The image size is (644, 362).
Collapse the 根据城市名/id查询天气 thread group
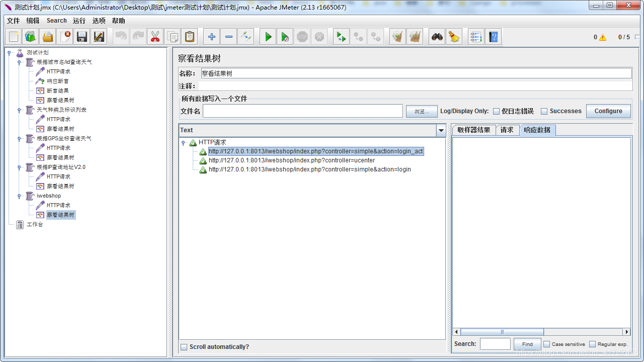[20, 62]
